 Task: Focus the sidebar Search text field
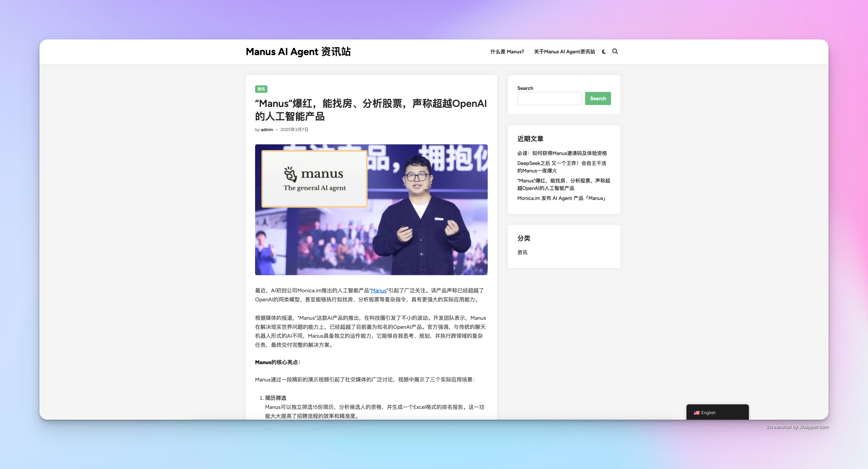pyautogui.click(x=550, y=98)
